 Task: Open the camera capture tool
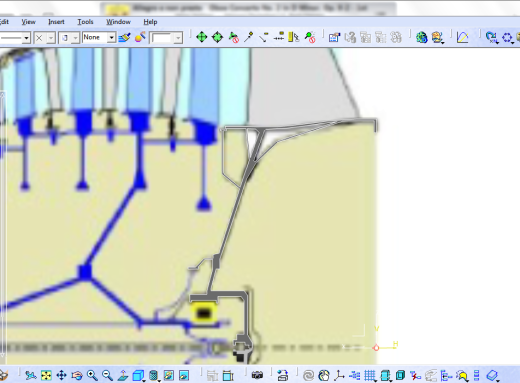[x=257, y=375]
